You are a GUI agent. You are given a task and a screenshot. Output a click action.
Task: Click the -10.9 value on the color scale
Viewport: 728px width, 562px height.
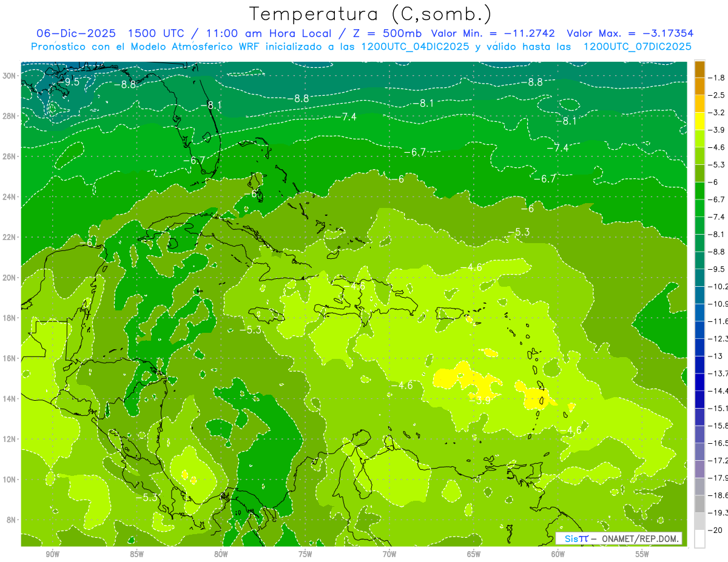(718, 304)
